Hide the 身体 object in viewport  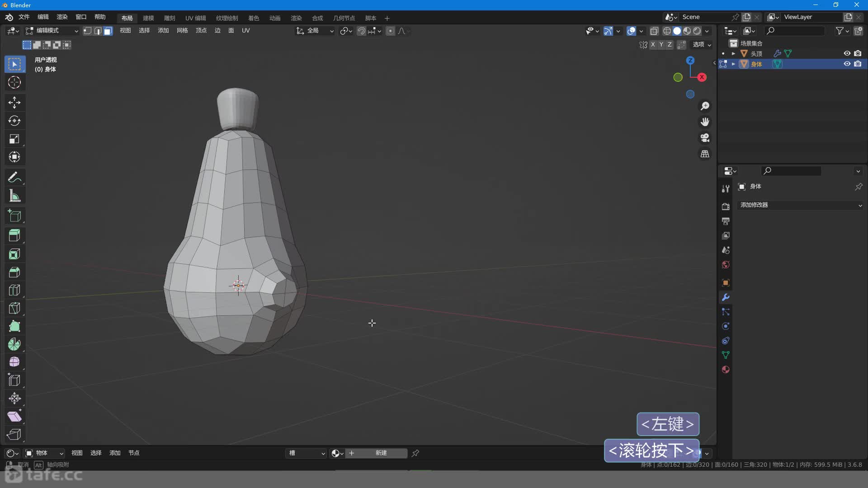847,64
